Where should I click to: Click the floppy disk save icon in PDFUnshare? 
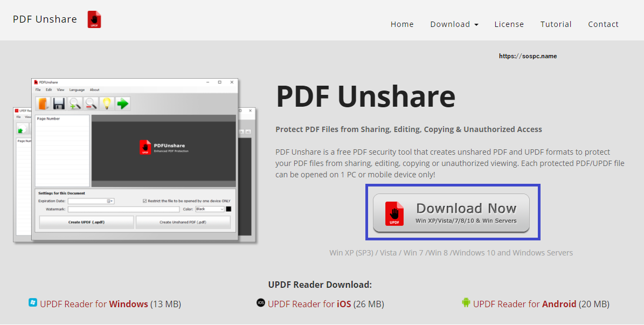(59, 103)
